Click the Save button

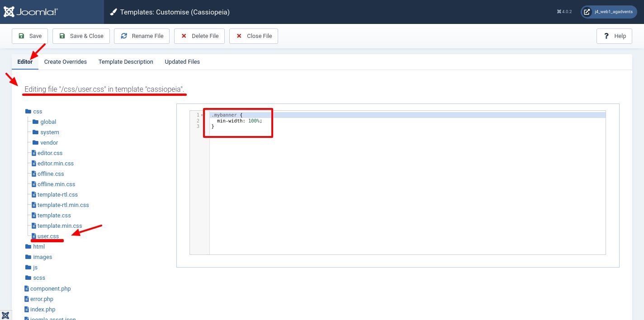30,36
